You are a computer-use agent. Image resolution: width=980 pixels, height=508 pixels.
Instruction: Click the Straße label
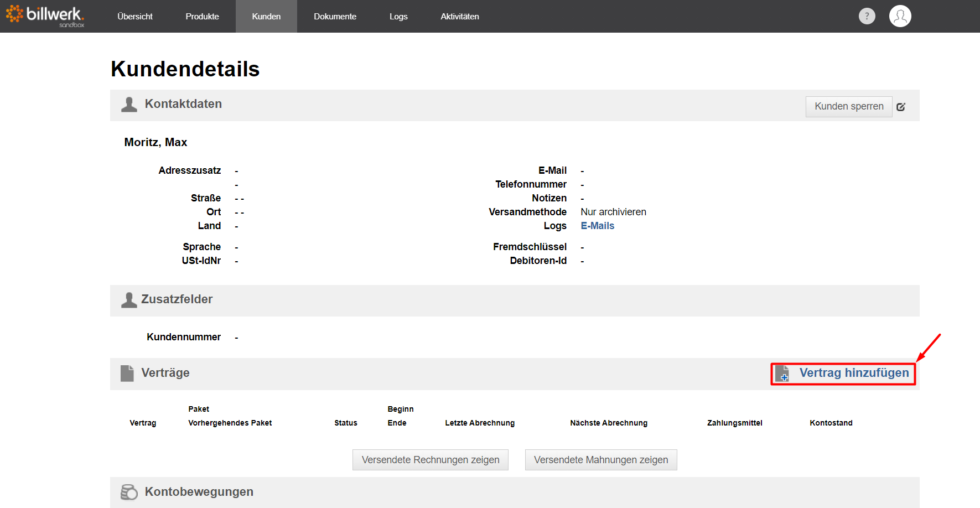206,198
